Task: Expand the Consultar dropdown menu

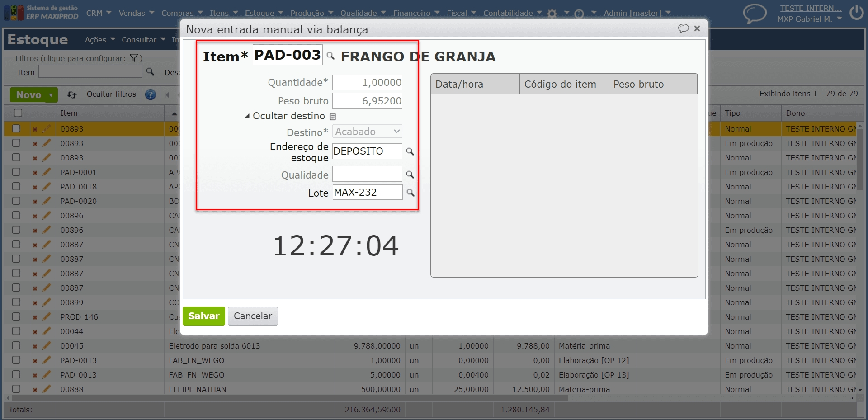Action: (144, 40)
